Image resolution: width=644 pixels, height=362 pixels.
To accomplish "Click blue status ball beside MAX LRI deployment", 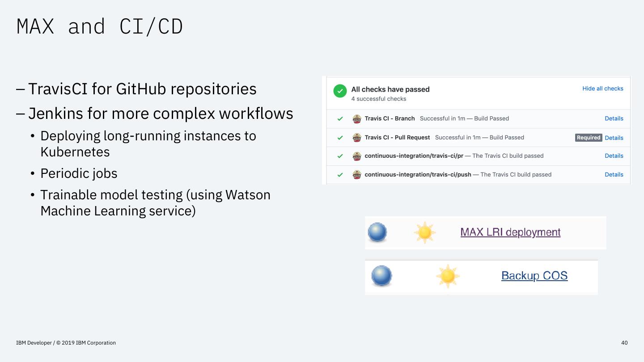I will click(377, 232).
